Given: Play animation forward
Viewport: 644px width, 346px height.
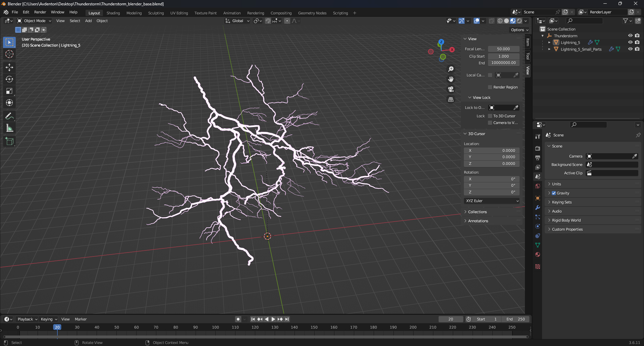Looking at the screenshot, I should 273,319.
